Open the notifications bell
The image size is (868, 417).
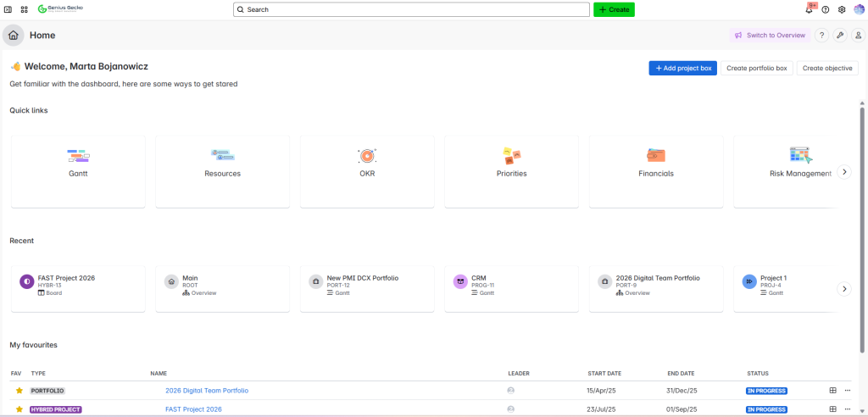pyautogui.click(x=809, y=9)
